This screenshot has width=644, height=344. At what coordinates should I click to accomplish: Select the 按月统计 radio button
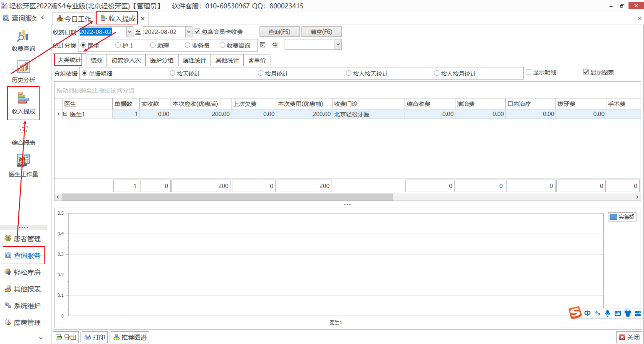[x=261, y=73]
